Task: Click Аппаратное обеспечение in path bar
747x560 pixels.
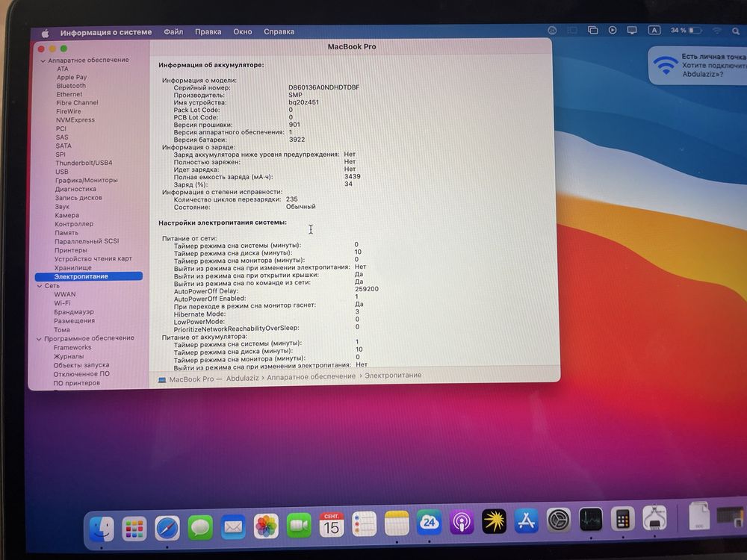Action: [311, 376]
